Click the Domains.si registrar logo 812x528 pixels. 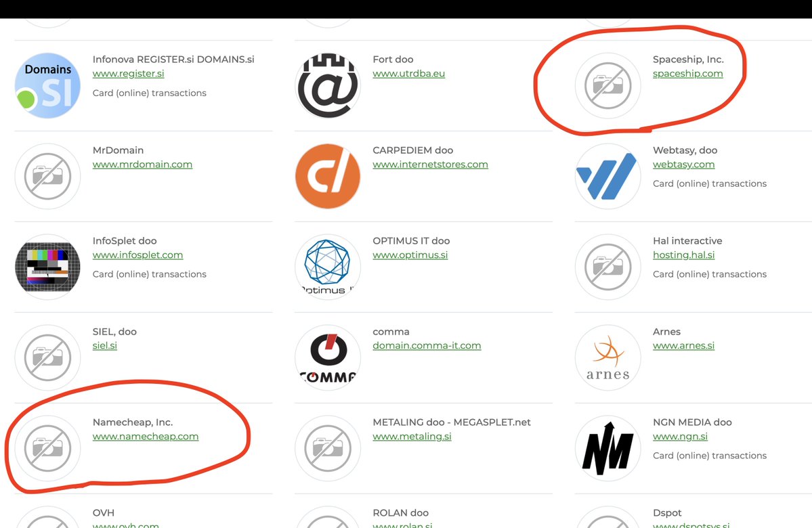[47, 85]
